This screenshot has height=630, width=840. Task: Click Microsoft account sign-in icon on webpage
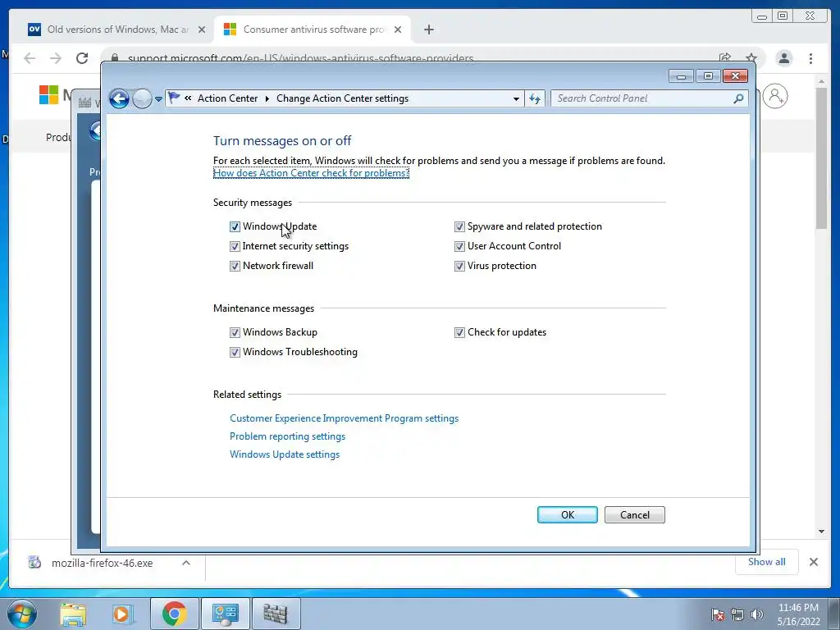[775, 97]
